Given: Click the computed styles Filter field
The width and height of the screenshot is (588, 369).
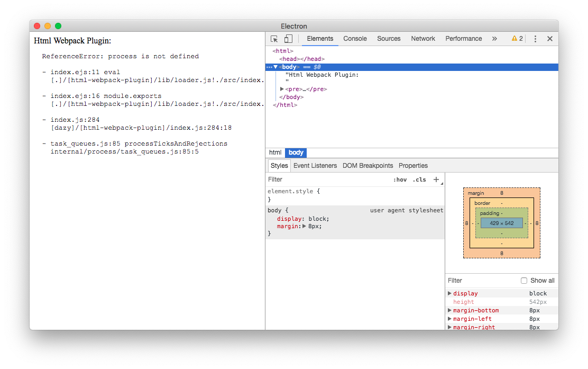Looking at the screenshot, I should (x=482, y=281).
